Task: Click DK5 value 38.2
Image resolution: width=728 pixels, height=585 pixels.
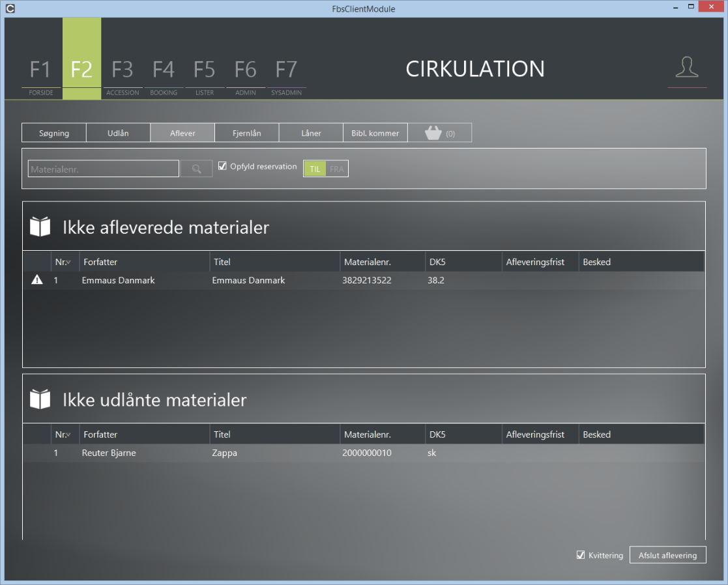Action: point(436,280)
